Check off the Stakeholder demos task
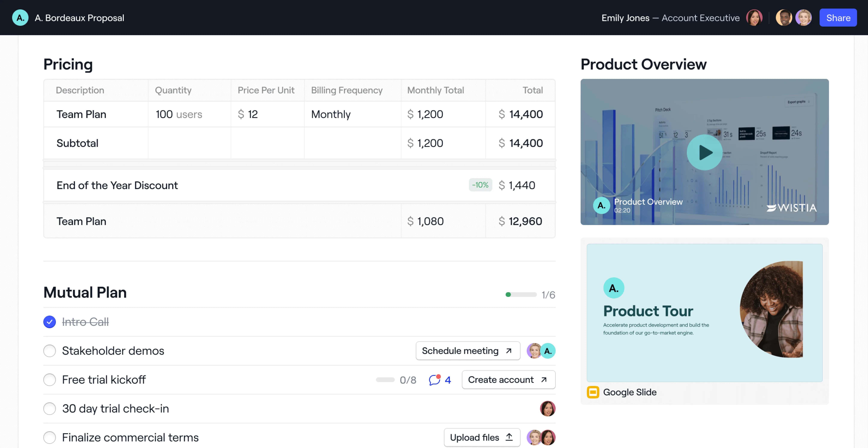This screenshot has height=448, width=868. [x=50, y=351]
